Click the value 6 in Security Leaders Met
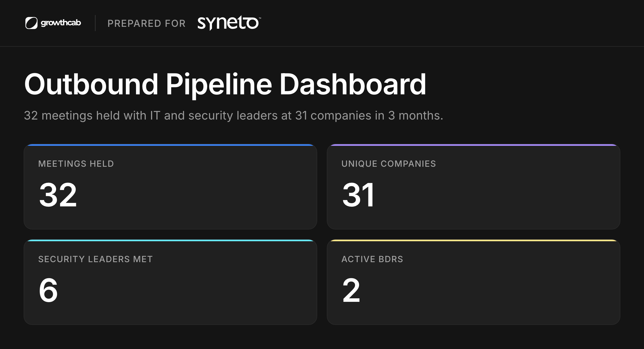Screen dimensions: 644x349 pyautogui.click(x=48, y=290)
